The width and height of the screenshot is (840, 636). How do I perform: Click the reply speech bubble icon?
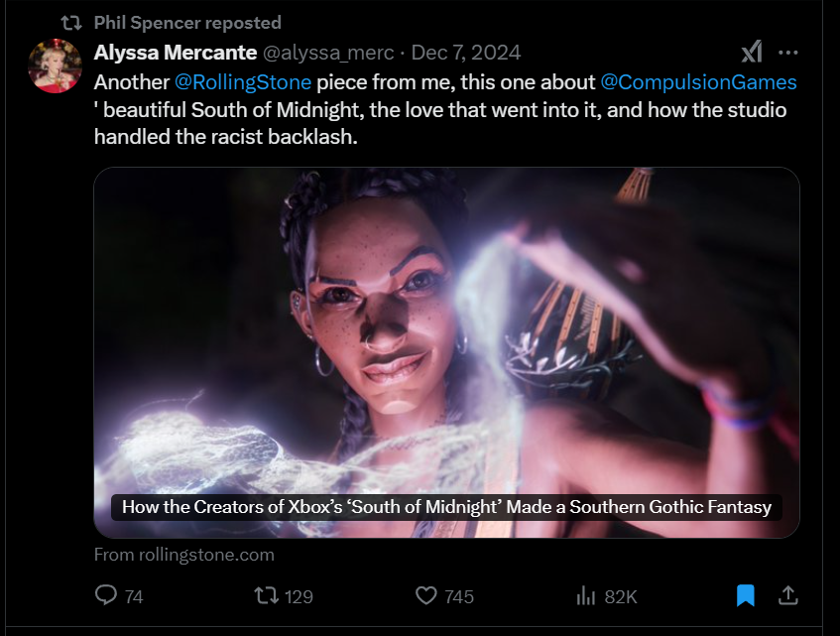click(106, 595)
